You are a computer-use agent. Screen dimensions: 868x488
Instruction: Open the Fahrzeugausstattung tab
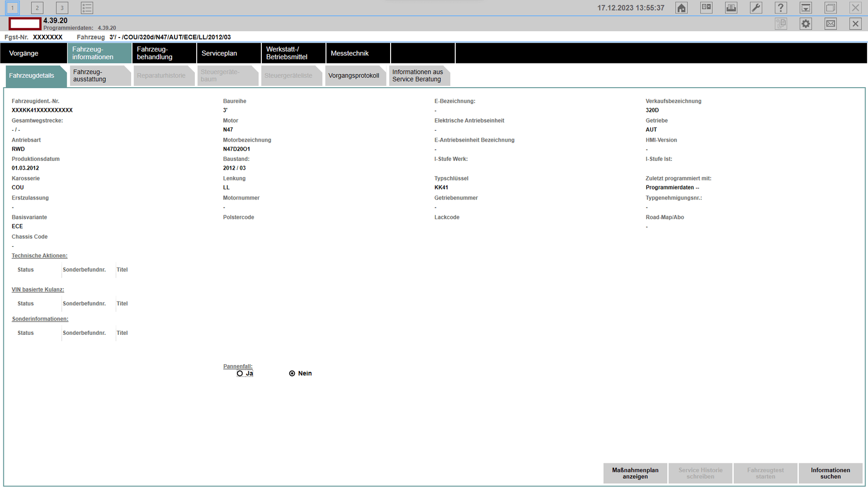pos(100,76)
